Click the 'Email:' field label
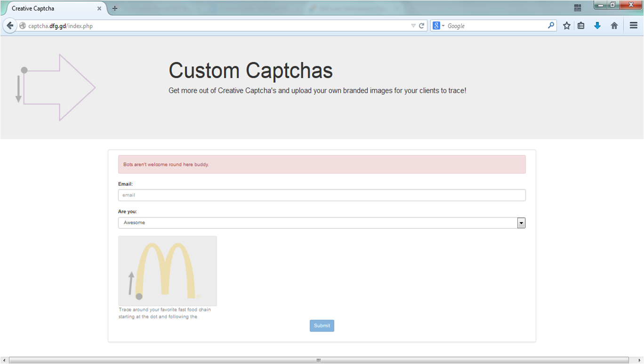Screen dimensions: 644x364 125,184
